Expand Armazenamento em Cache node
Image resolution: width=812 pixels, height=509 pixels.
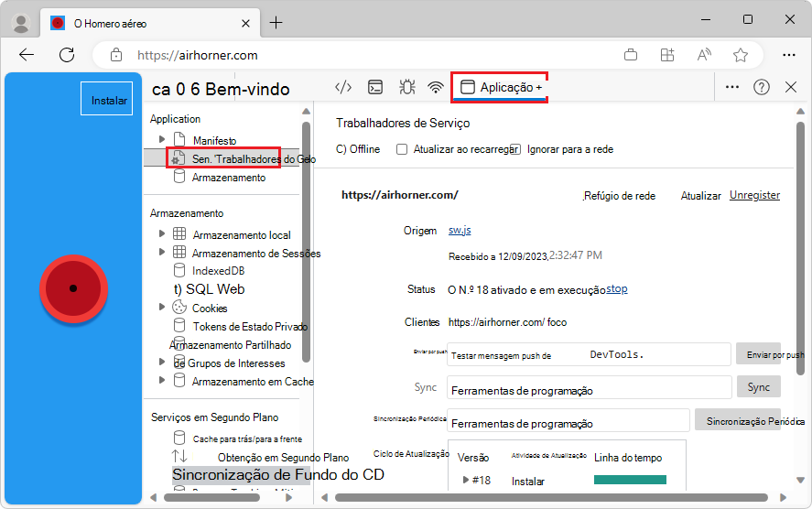coord(161,380)
